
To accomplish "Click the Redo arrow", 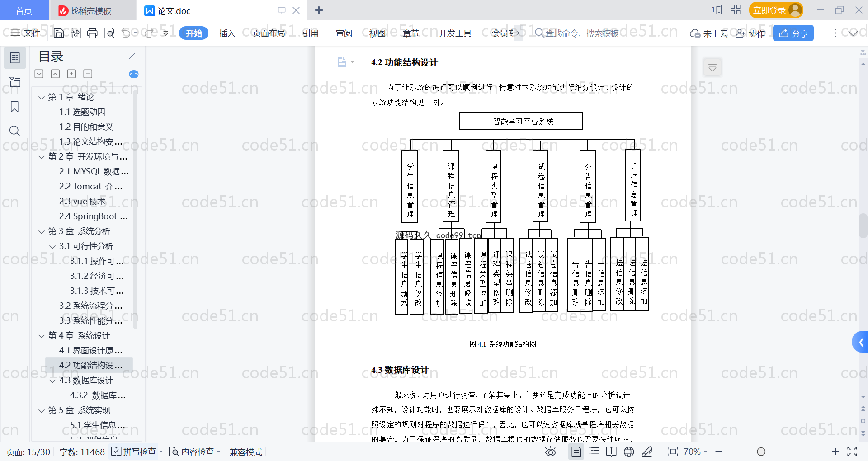I will click(149, 33).
